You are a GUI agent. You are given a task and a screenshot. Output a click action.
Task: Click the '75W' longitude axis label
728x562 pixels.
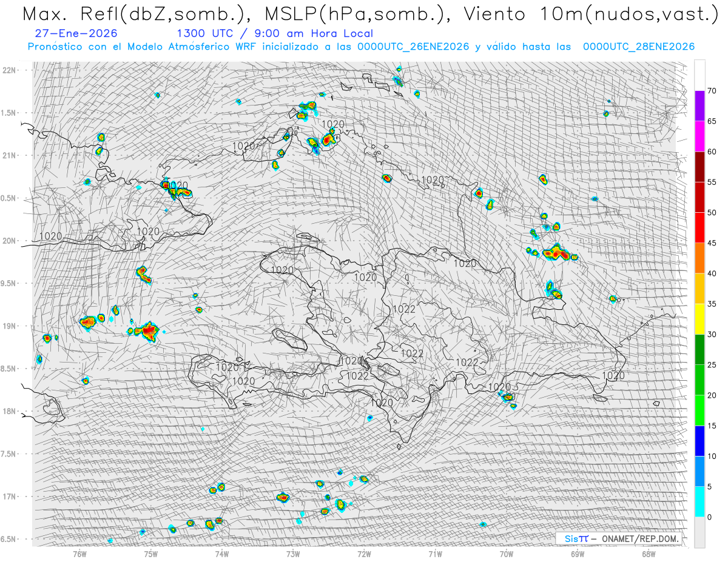(150, 554)
